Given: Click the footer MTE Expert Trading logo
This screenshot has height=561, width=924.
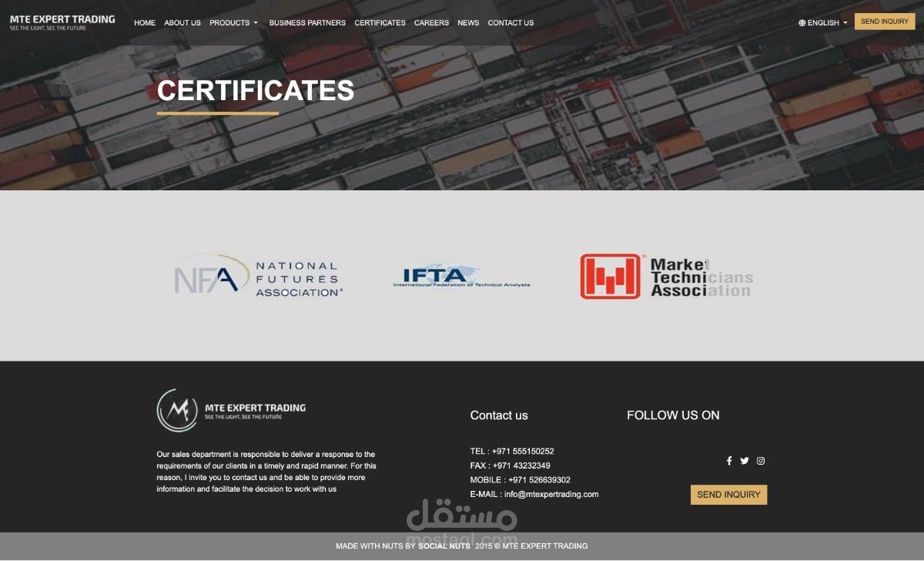Looking at the screenshot, I should click(231, 410).
